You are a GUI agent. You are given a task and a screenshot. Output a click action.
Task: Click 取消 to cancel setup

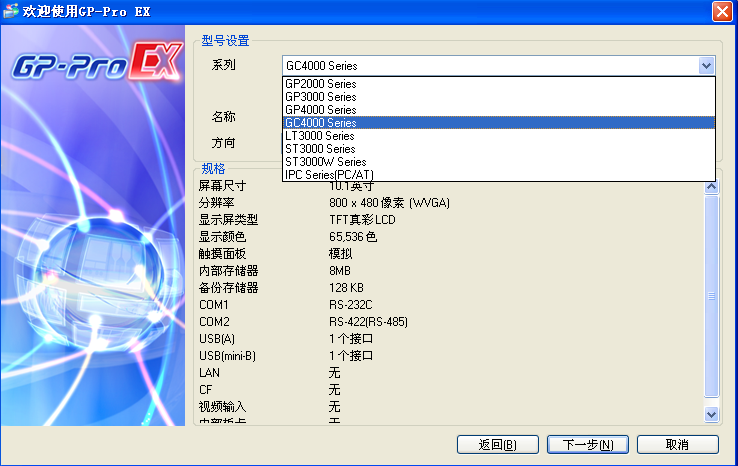click(677, 444)
